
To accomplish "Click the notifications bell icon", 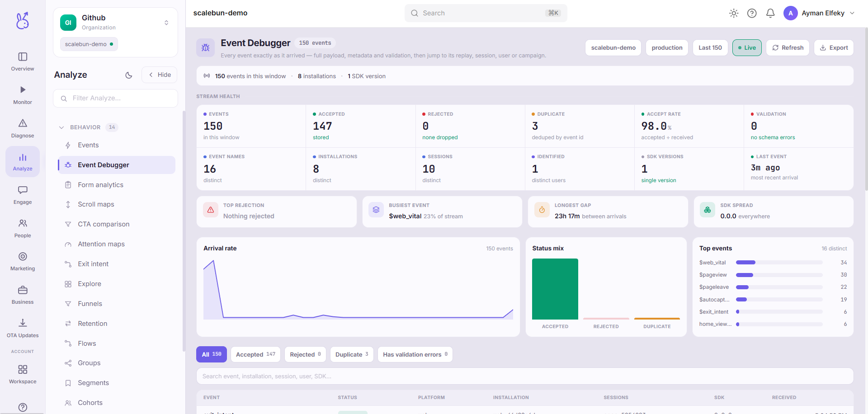I will (x=770, y=13).
